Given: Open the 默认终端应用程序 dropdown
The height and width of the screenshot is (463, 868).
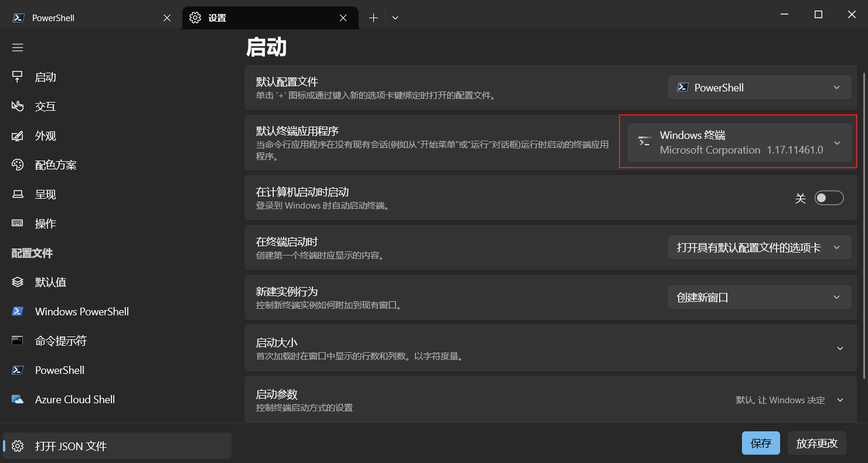Looking at the screenshot, I should (x=739, y=142).
